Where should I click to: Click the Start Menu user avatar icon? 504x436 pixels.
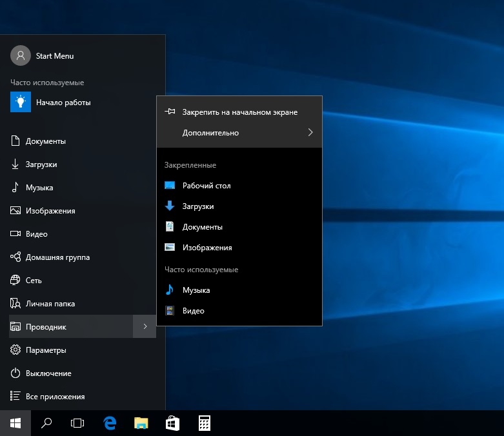21,55
